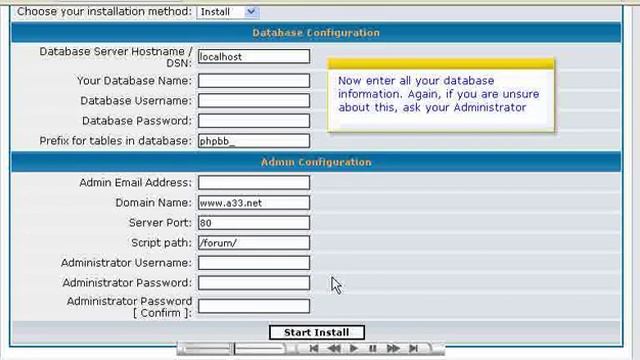Select the Database Password field

[x=254, y=120]
